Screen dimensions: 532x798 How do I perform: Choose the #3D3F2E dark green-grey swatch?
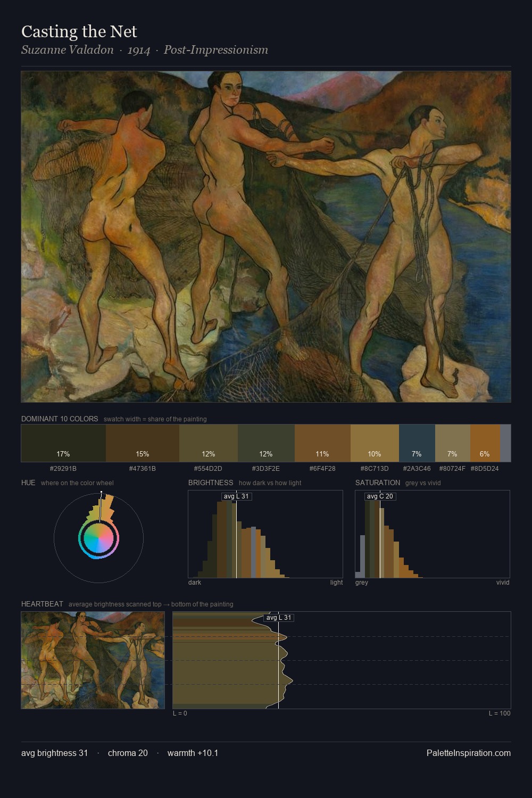click(x=266, y=443)
